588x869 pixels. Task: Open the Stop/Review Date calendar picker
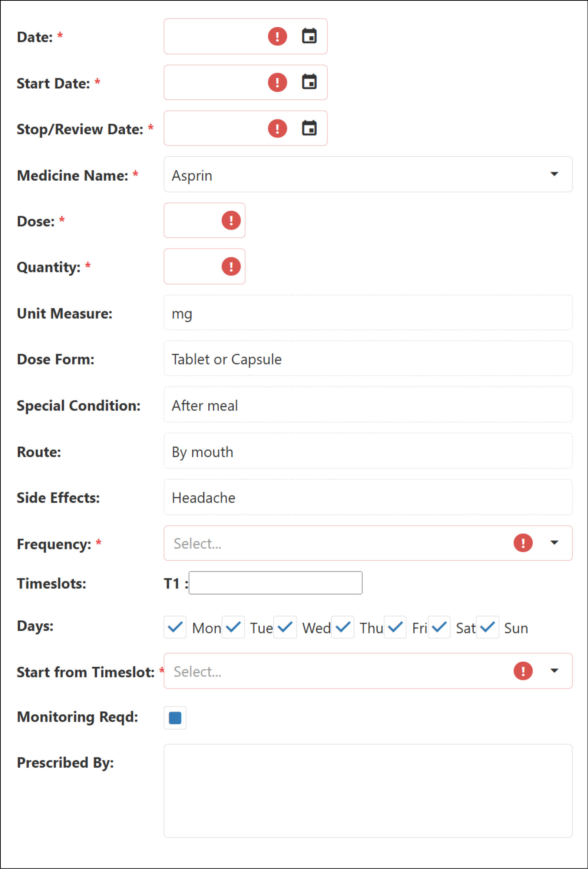click(310, 129)
